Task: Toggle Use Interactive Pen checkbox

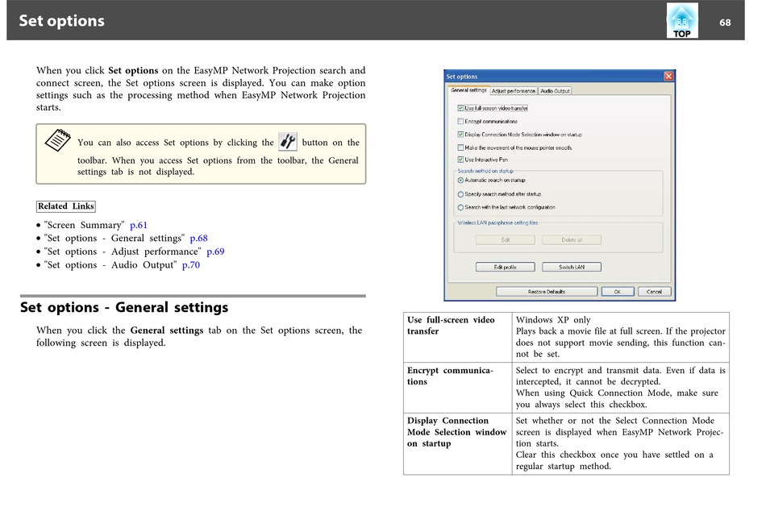Action: pyautogui.click(x=460, y=160)
